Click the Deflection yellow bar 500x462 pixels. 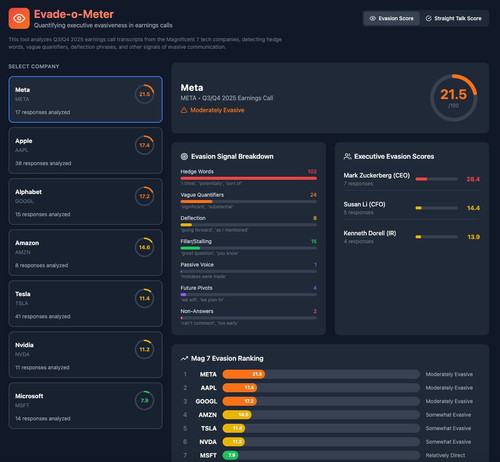tap(186, 225)
